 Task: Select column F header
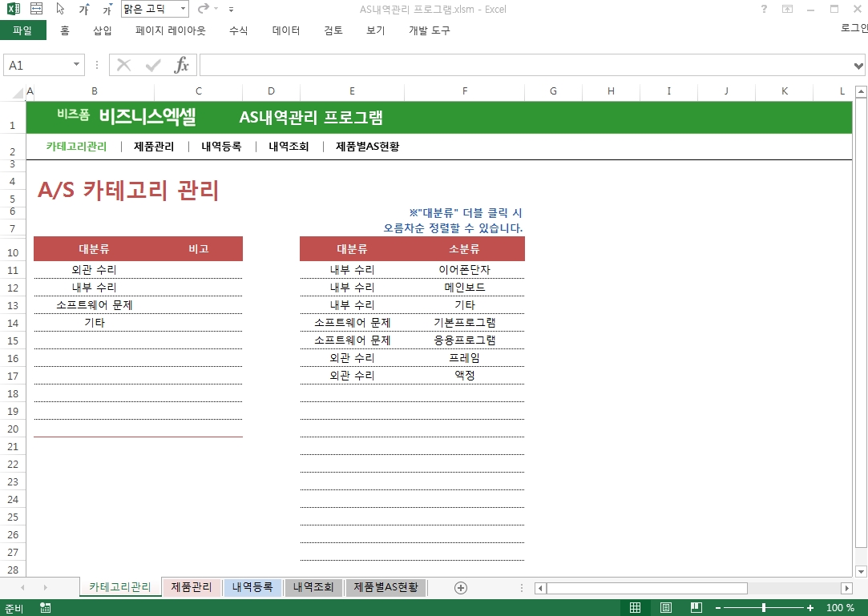pyautogui.click(x=464, y=91)
